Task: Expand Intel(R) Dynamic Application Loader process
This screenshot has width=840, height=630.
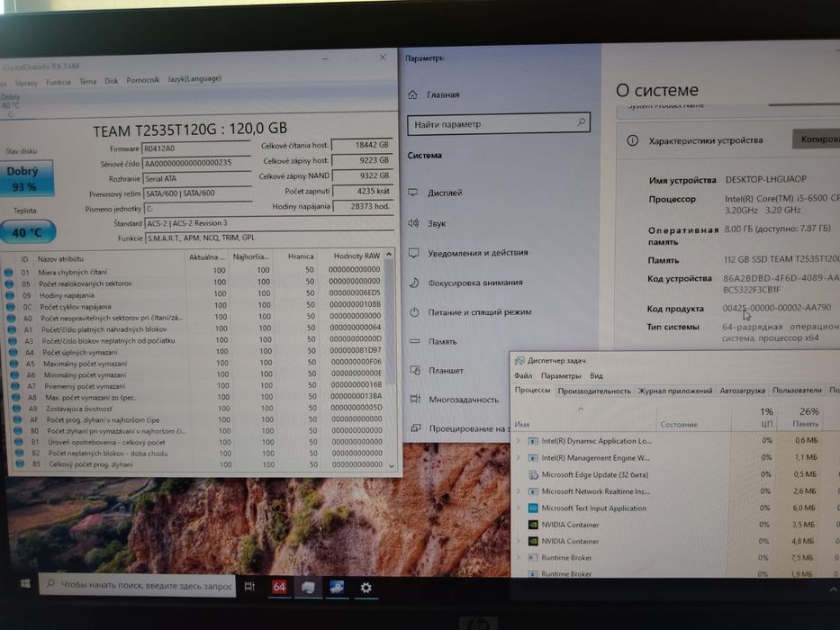Action: pos(518,440)
